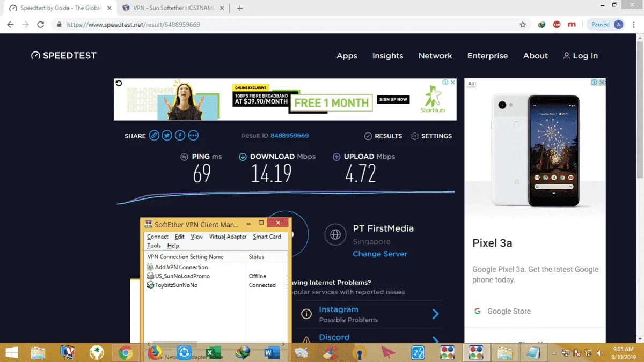
Task: Open more share options ellipsis
Action: (193, 136)
